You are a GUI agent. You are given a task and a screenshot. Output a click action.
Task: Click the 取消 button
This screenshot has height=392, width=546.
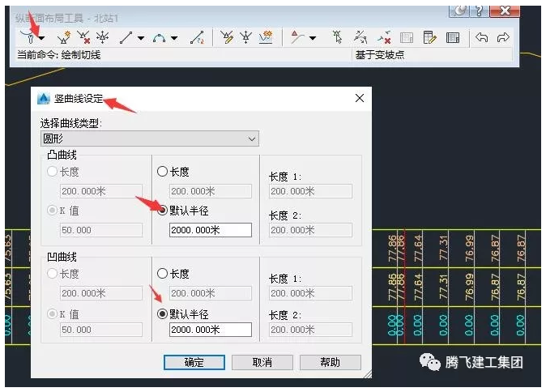coord(262,362)
